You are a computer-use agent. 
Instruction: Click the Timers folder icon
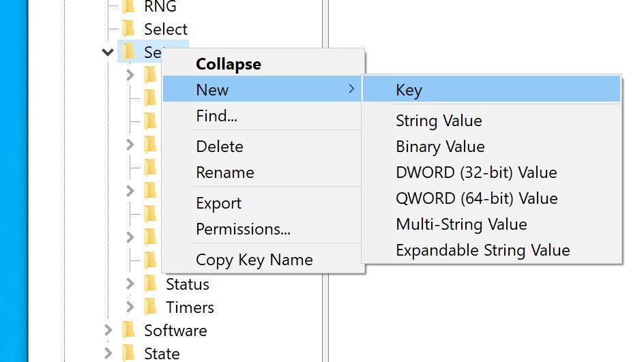[150, 307]
